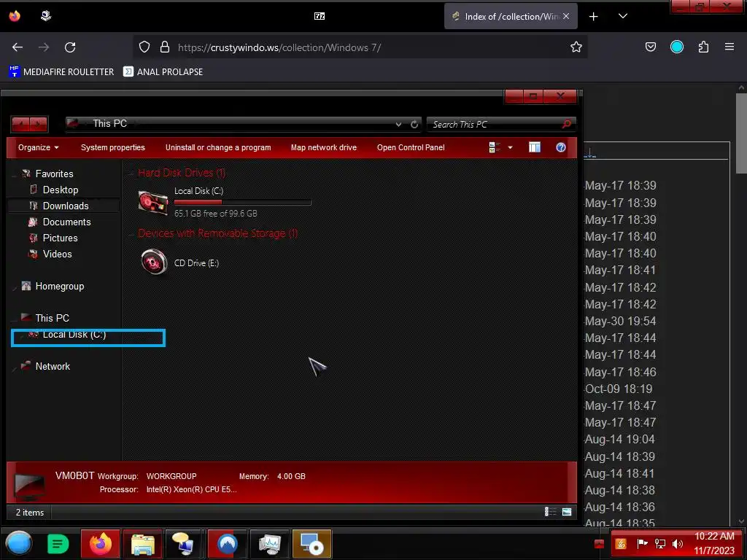Viewport: 747px width, 560px height.
Task: Click the Firefox logo pinned tab
Action: coord(15,16)
